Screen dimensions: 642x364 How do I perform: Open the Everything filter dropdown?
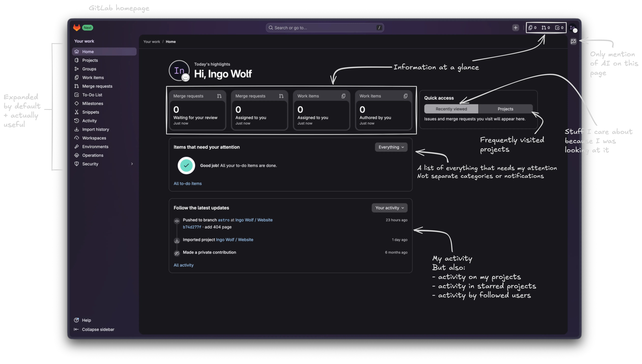point(391,147)
